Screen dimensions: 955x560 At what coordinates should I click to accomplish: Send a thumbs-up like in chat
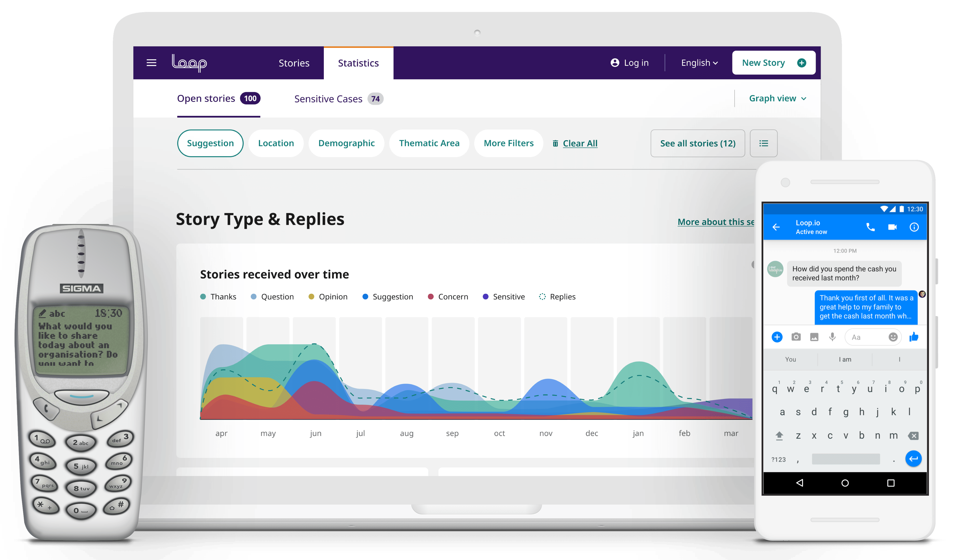[914, 337]
